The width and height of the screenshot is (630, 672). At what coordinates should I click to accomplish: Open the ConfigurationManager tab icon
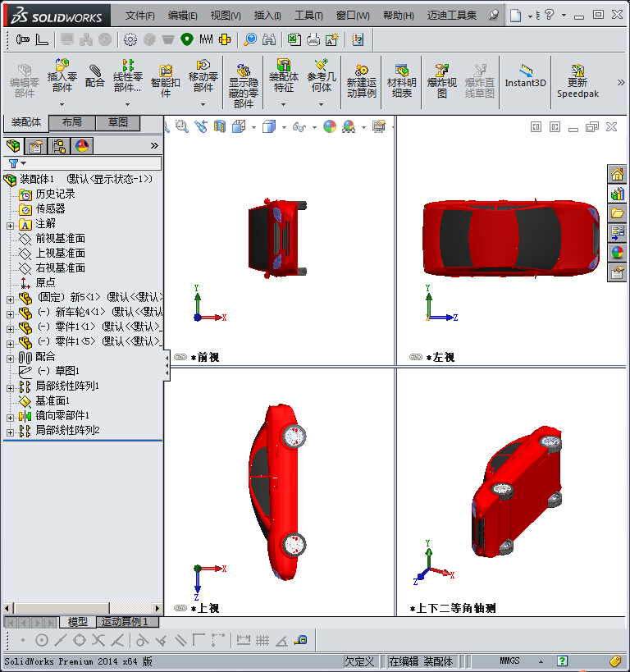(x=59, y=146)
